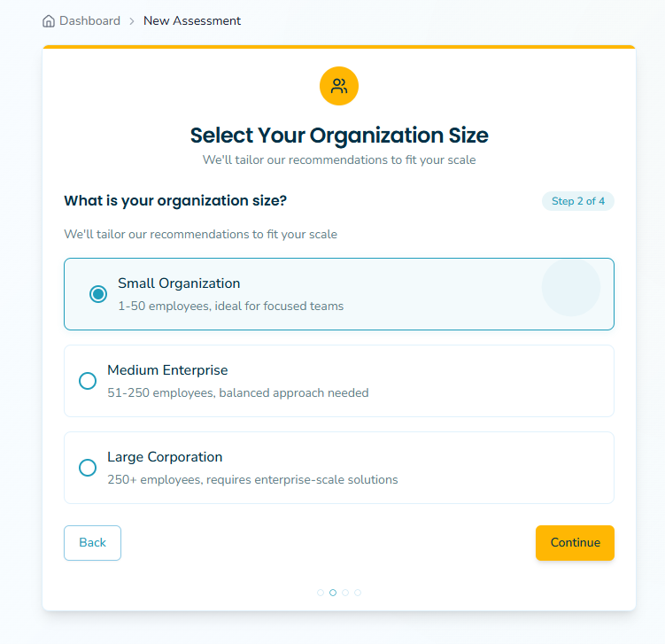This screenshot has width=665, height=644.
Task: Select the third progress dot
Action: pos(345,593)
